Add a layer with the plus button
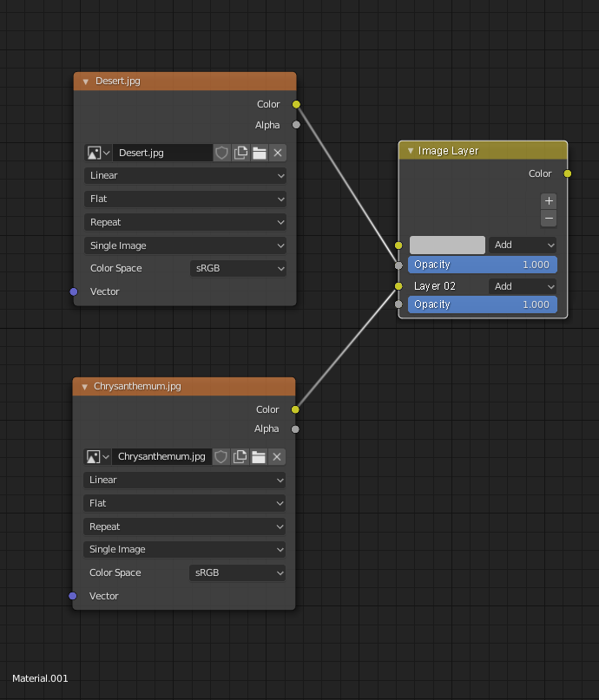This screenshot has height=700, width=599. pyautogui.click(x=549, y=201)
